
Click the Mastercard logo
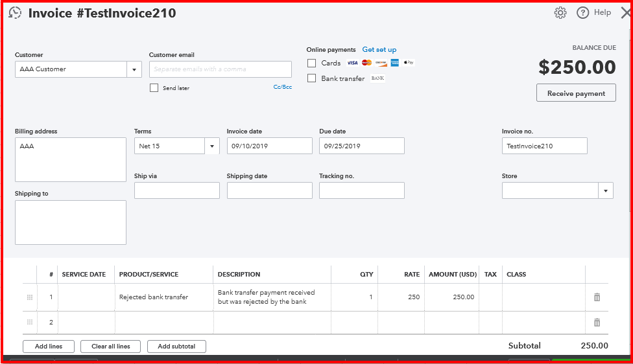coord(366,63)
